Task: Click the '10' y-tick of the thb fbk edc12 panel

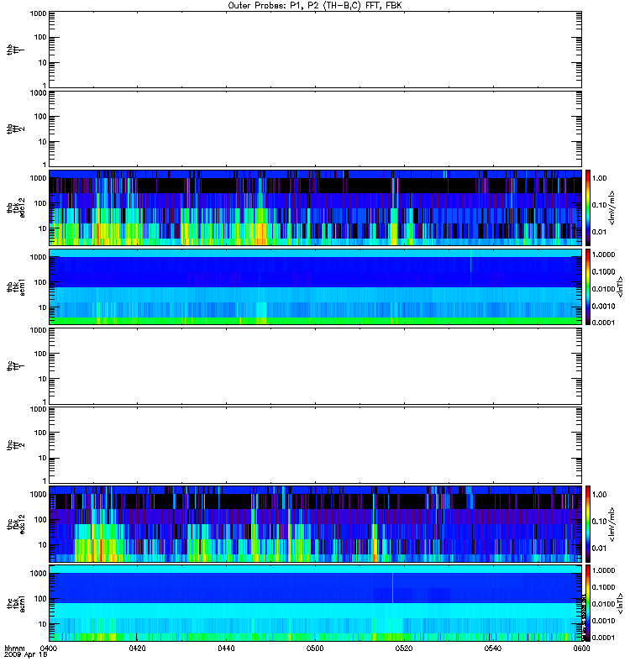Action: [43, 228]
